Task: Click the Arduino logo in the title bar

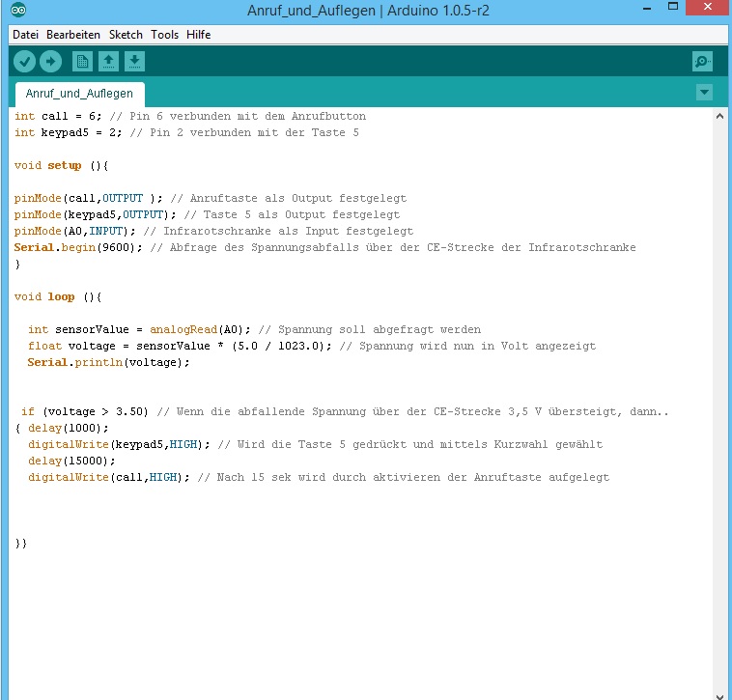Action: tap(18, 10)
